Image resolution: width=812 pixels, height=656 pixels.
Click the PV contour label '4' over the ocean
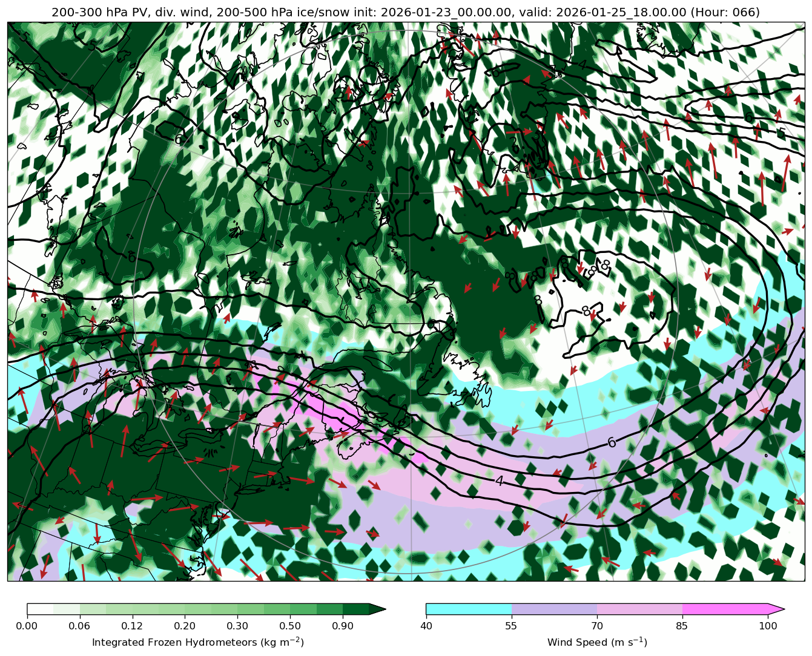click(x=499, y=481)
